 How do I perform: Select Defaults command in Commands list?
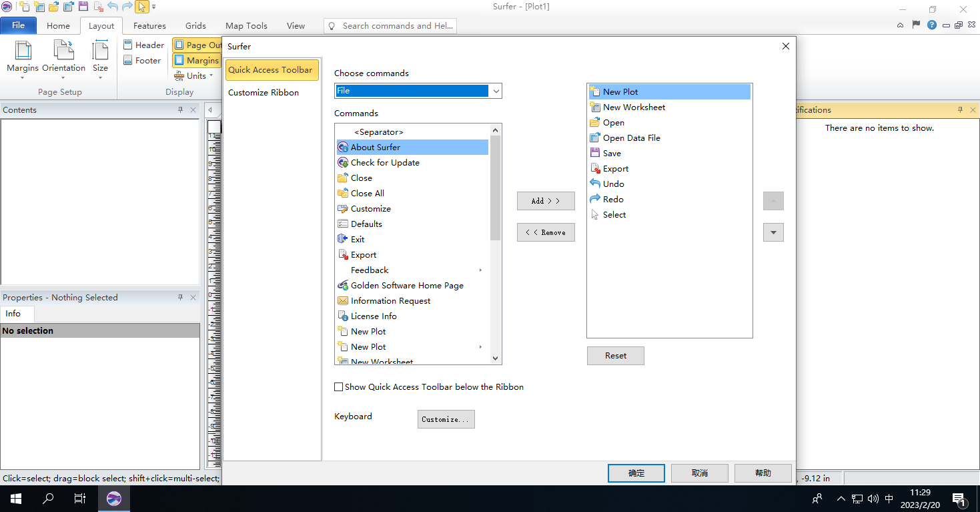pos(412,224)
